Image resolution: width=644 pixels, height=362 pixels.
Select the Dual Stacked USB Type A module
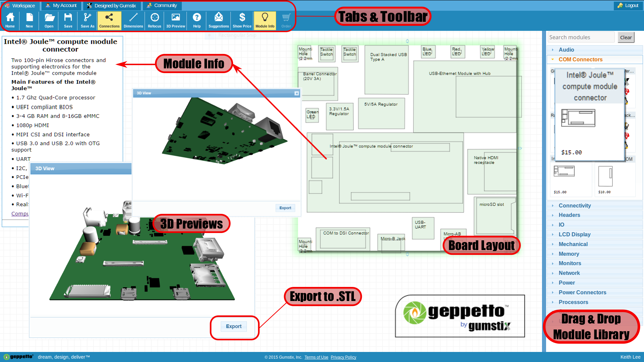pyautogui.click(x=387, y=70)
